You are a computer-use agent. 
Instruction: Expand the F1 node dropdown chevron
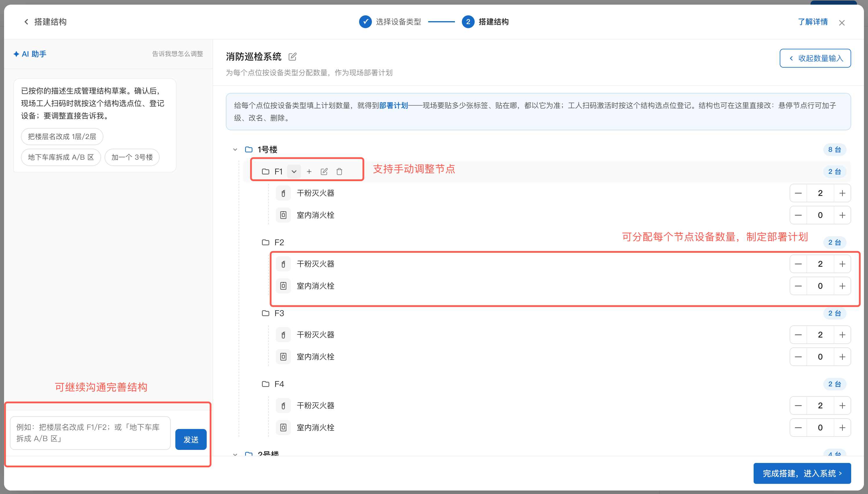(x=294, y=172)
